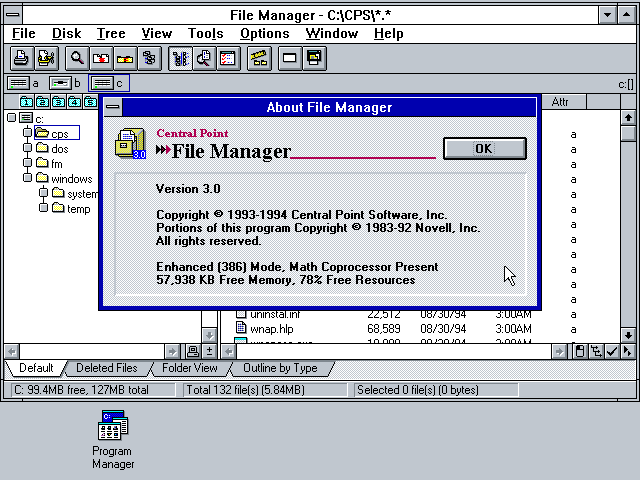Image resolution: width=640 pixels, height=480 pixels.
Task: Open the Disk menu
Action: [67, 33]
